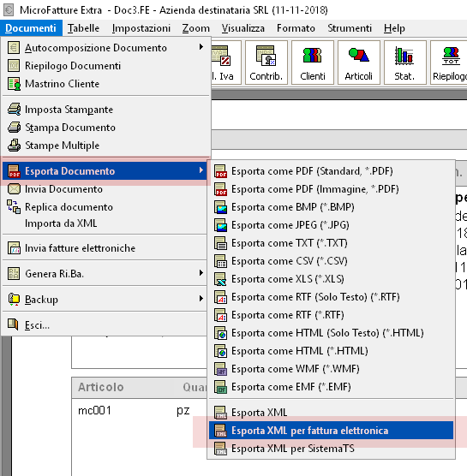467x476 pixels.
Task: Choose Importa da XML
Action: tap(105, 223)
